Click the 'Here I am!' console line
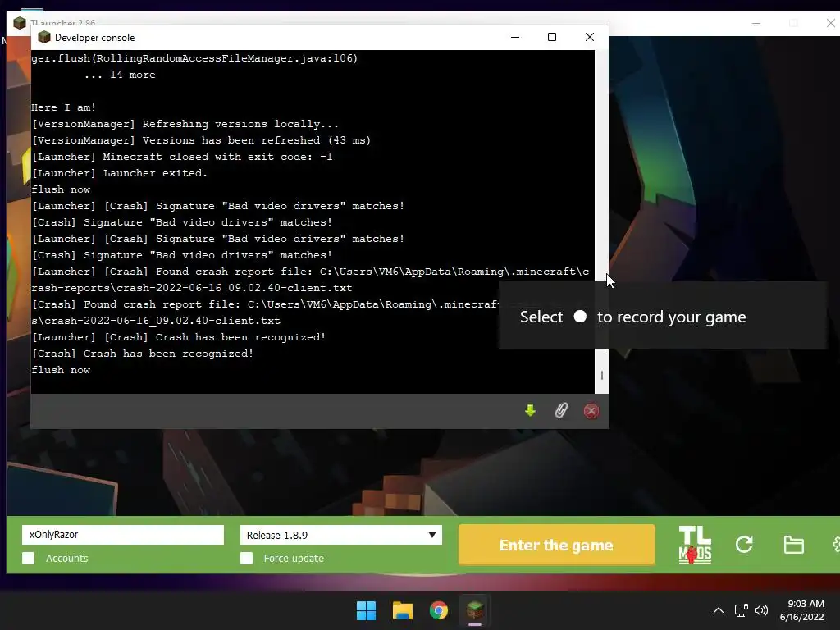The image size is (840, 630). coord(63,107)
